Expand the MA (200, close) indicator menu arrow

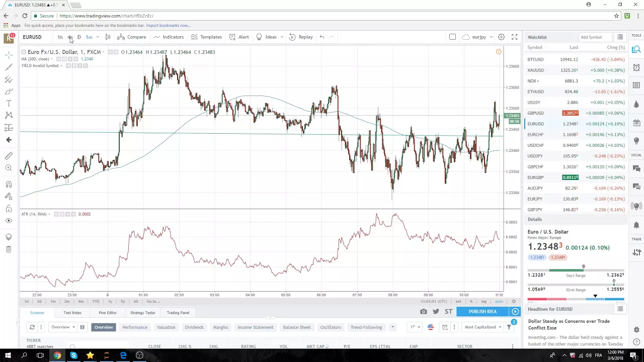click(52, 59)
